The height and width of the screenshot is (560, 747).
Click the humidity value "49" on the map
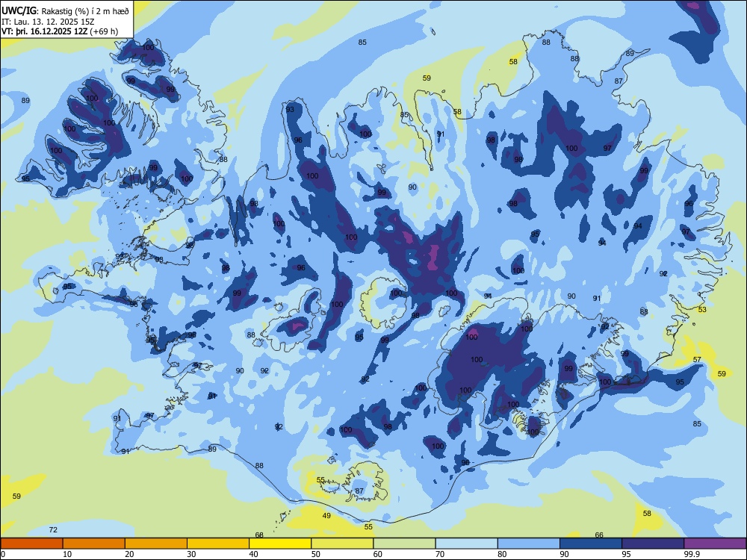pos(326,516)
